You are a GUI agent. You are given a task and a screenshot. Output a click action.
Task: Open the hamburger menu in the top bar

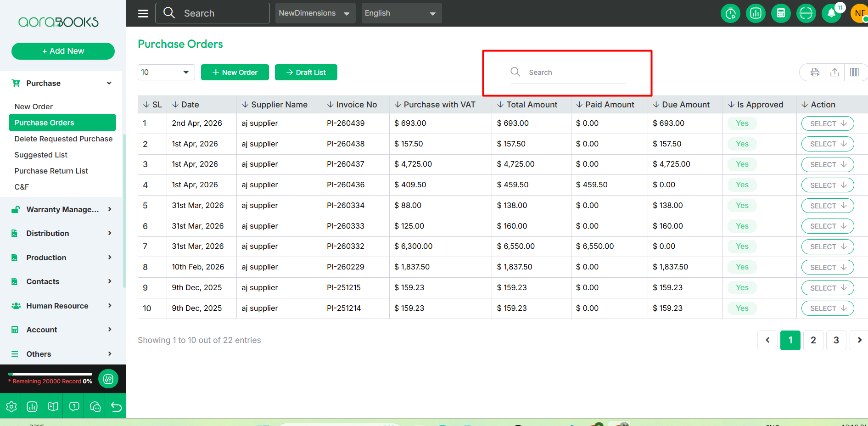pos(143,13)
